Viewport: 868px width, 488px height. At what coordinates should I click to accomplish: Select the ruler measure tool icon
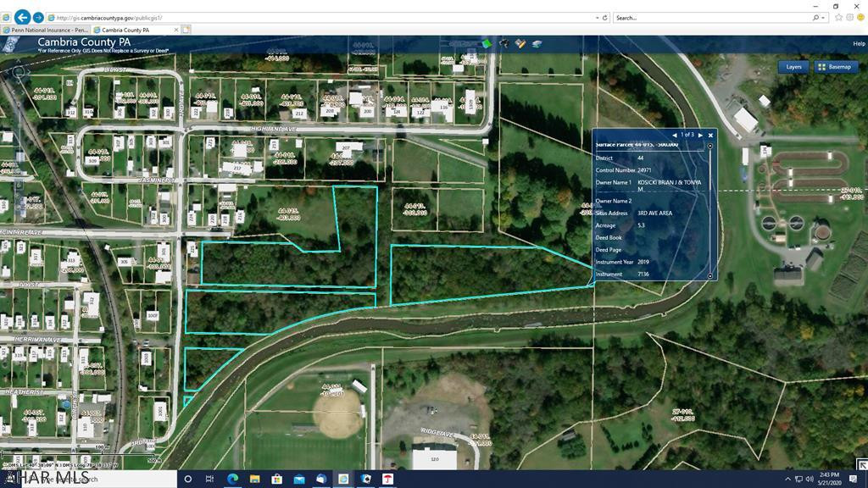coord(520,43)
